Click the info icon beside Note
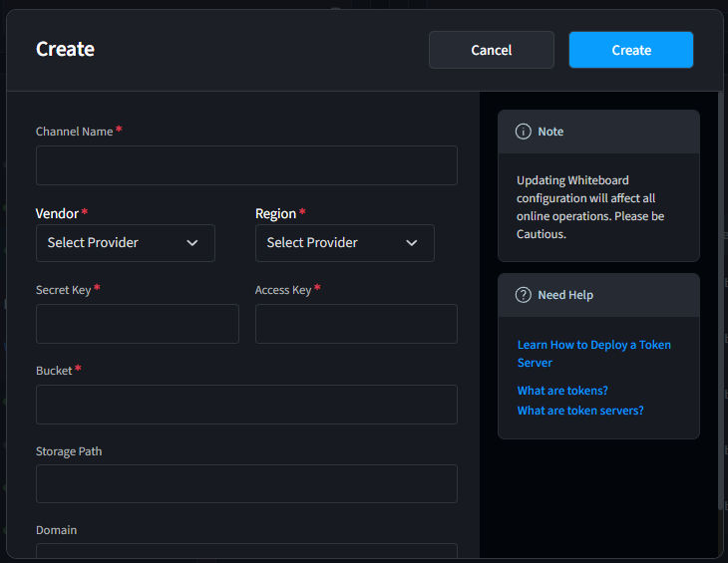Viewport: 728px width, 563px height. click(523, 132)
